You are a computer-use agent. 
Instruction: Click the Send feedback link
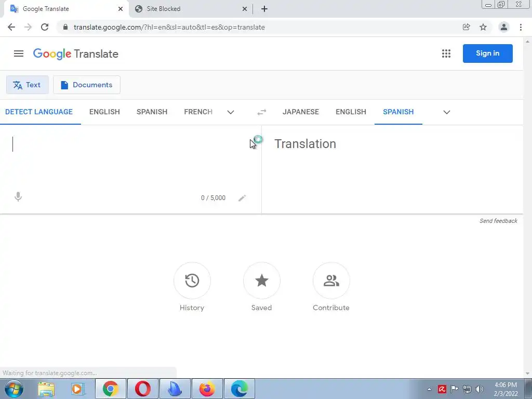click(498, 221)
